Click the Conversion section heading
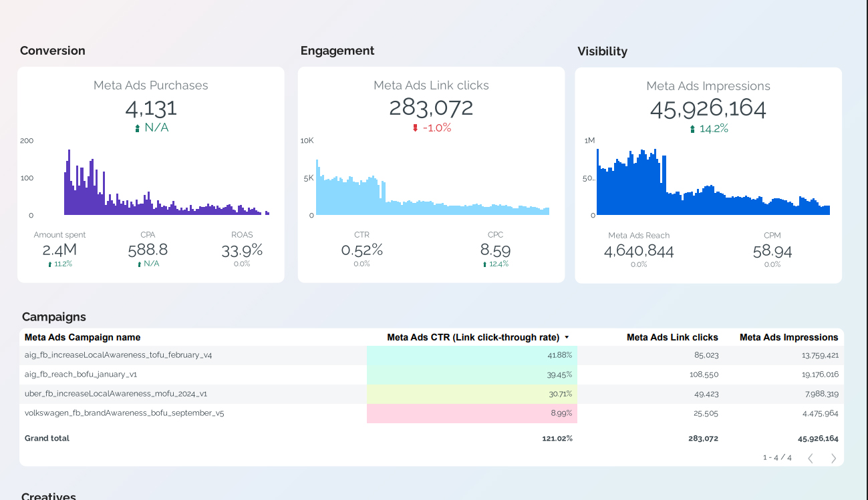The image size is (868, 500). click(53, 51)
